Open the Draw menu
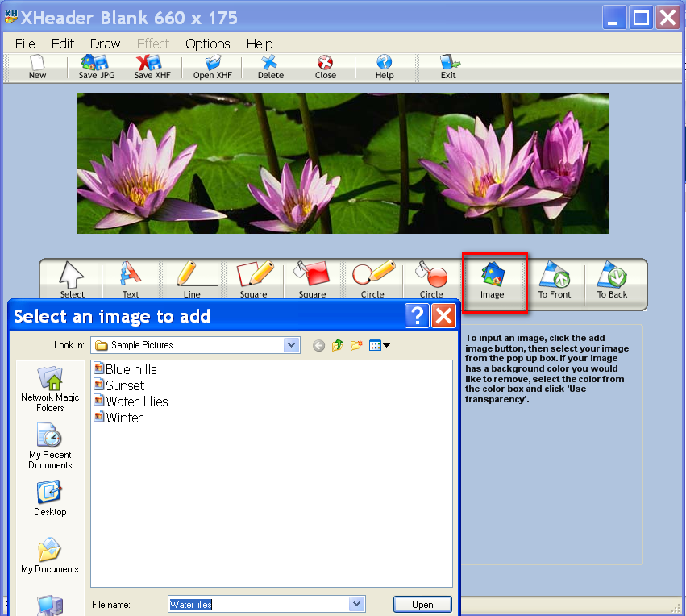Screen dimensions: 686x616 coord(105,44)
